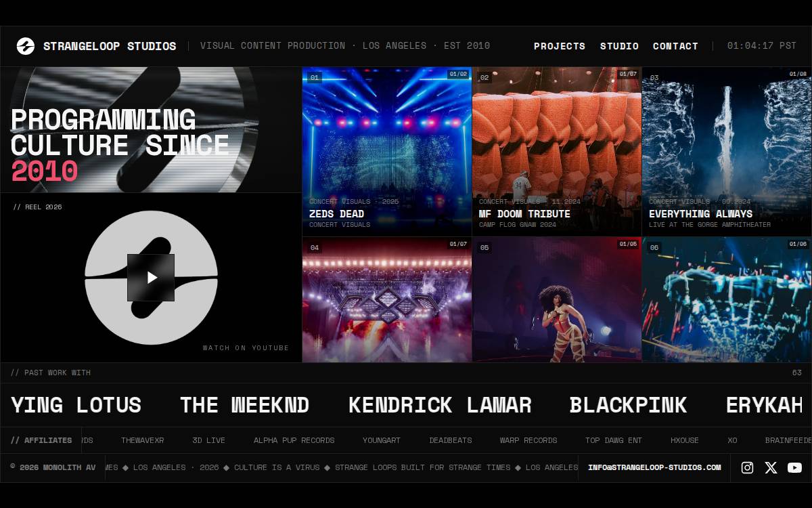Viewport: 812px width, 508px height.
Task: Go to the Studio page
Action: coord(619,46)
